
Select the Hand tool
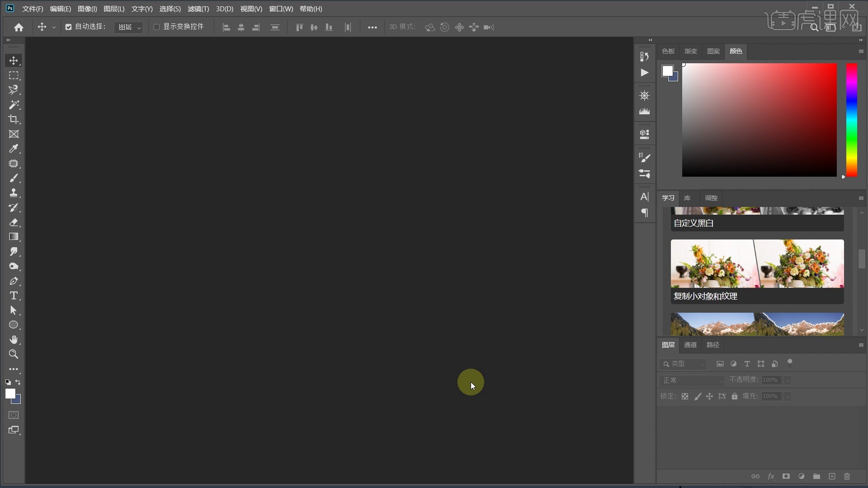[14, 339]
